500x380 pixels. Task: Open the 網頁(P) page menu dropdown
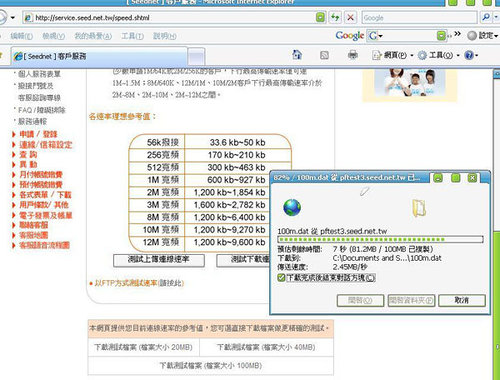(412, 55)
